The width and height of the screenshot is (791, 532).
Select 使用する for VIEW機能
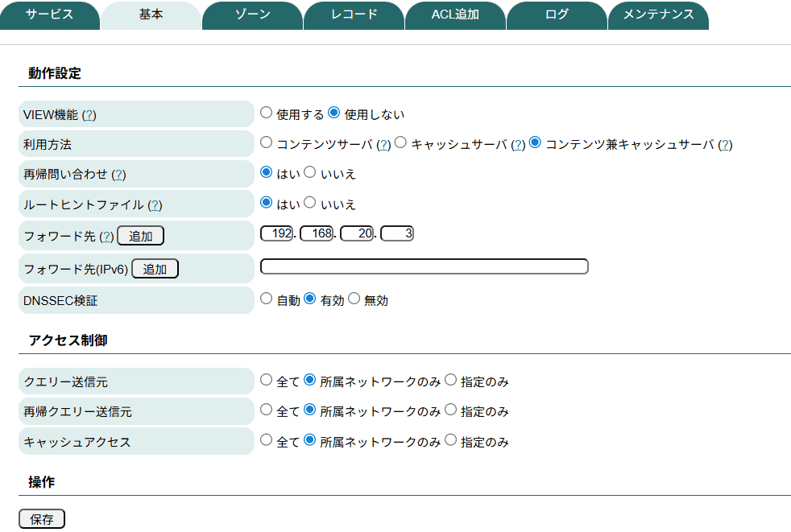[267, 113]
